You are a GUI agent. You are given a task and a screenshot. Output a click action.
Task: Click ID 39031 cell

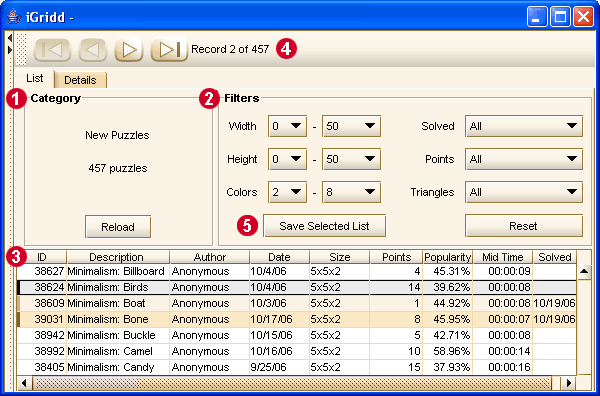[x=42, y=319]
